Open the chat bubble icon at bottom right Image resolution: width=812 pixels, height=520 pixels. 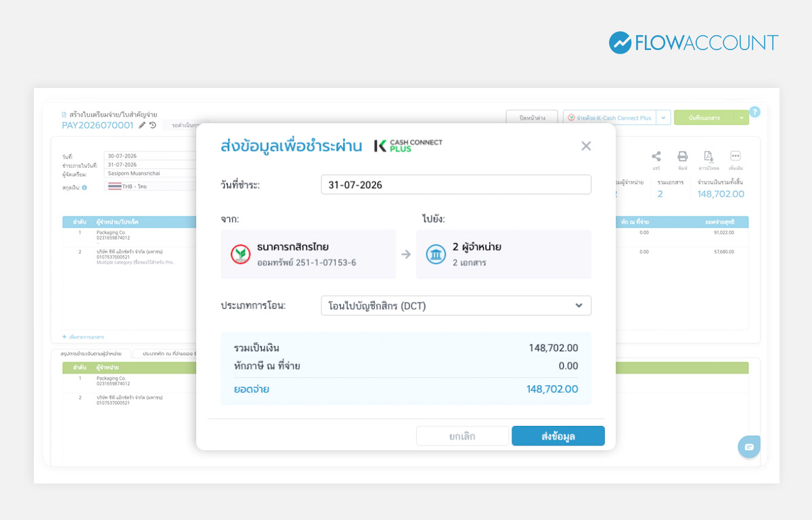[x=749, y=447]
